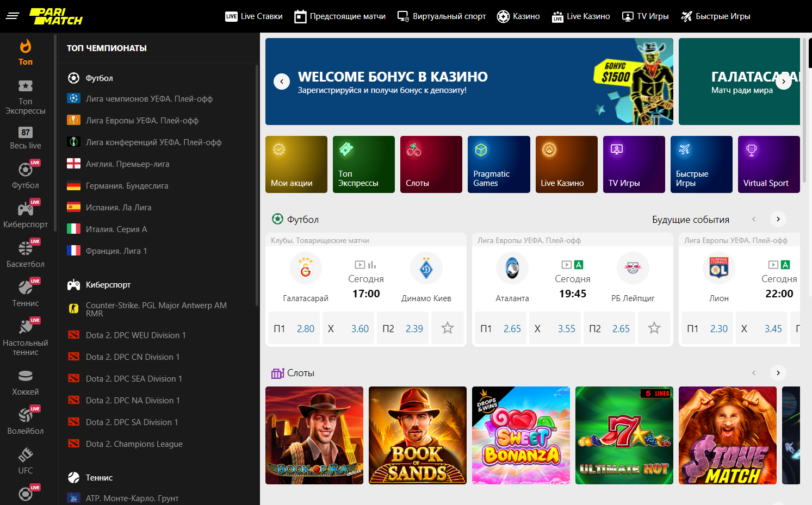Launch Book of Ra deluxe slot

pos(314,435)
